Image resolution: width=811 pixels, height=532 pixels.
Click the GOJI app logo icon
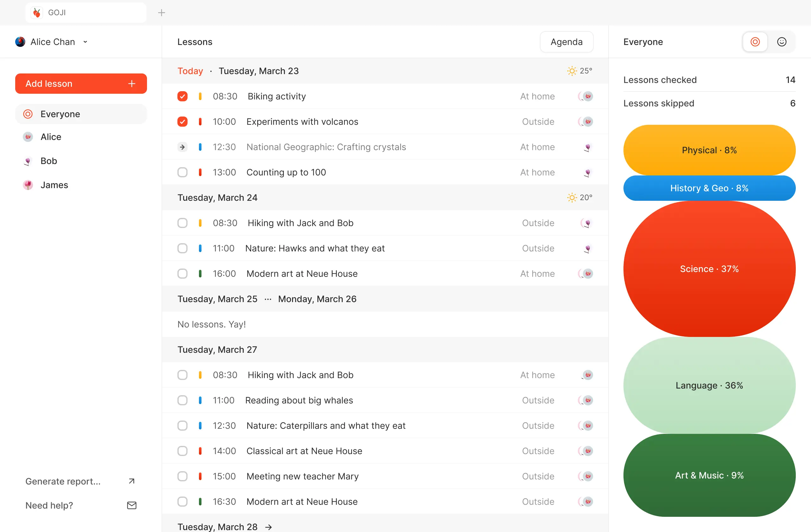(37, 12)
